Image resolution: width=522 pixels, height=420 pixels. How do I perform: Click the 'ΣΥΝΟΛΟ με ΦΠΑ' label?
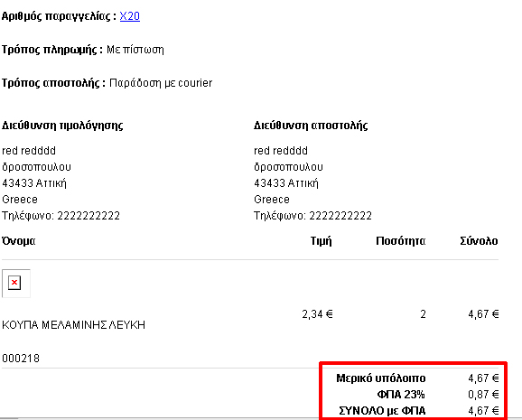click(x=382, y=411)
